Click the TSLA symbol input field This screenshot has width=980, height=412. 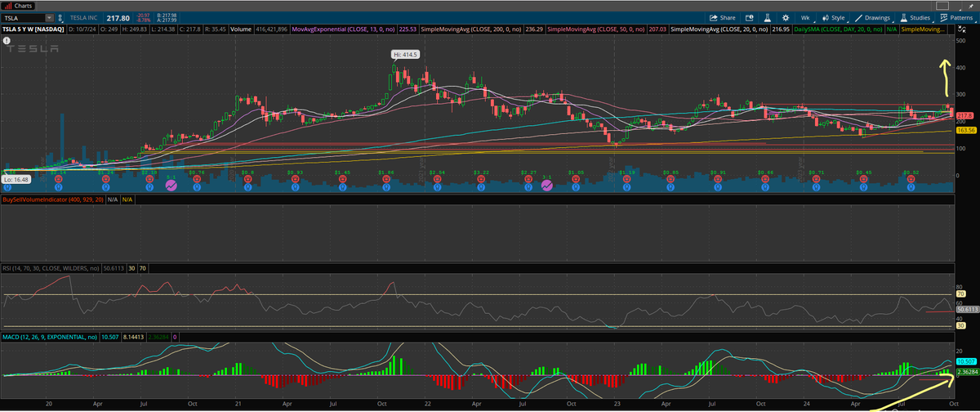click(x=23, y=18)
